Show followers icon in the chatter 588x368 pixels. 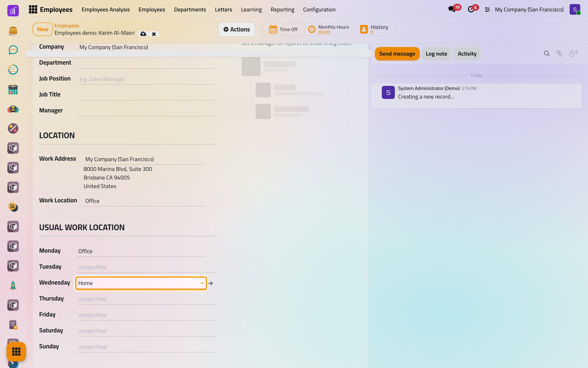[x=573, y=53]
